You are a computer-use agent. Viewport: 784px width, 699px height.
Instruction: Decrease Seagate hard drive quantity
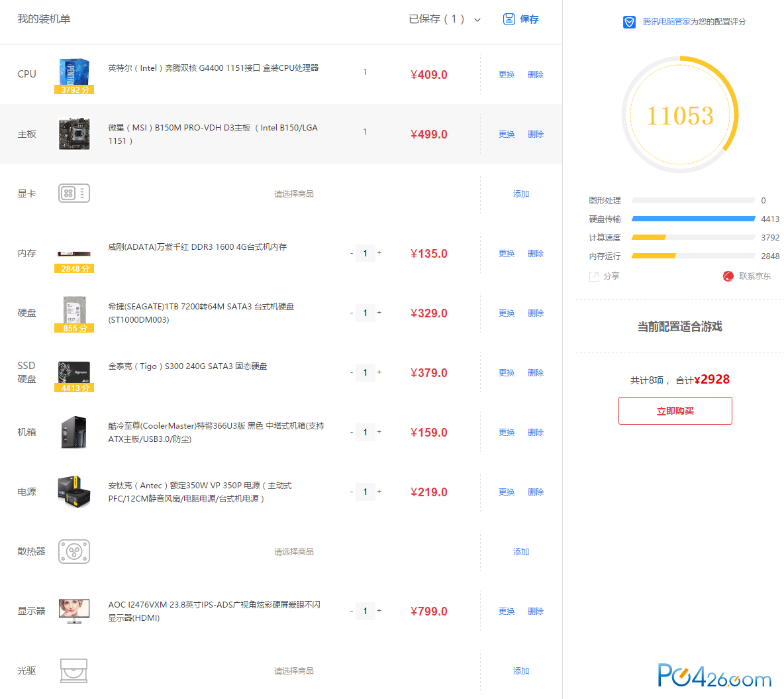tap(352, 313)
